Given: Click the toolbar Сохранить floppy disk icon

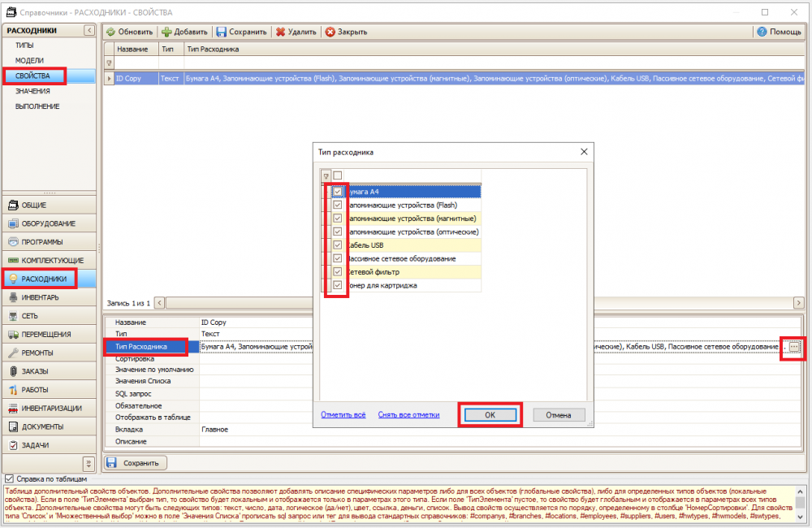Looking at the screenshot, I should point(221,32).
